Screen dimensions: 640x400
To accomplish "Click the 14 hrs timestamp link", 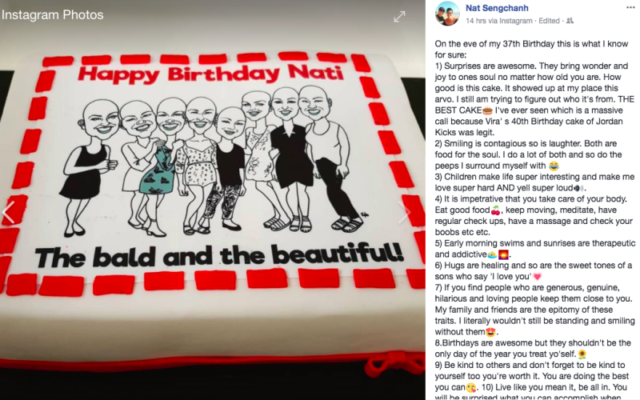I will tap(476, 21).
